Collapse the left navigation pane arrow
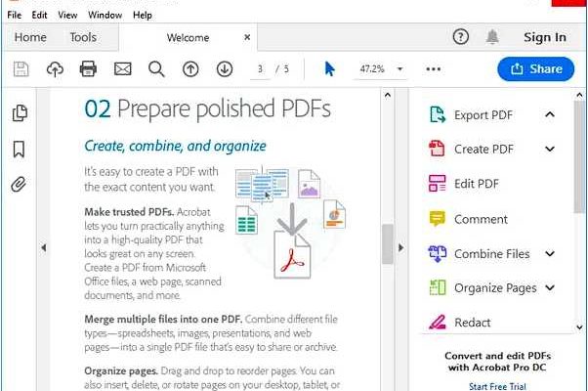This screenshot has height=391, width=588. 44,247
